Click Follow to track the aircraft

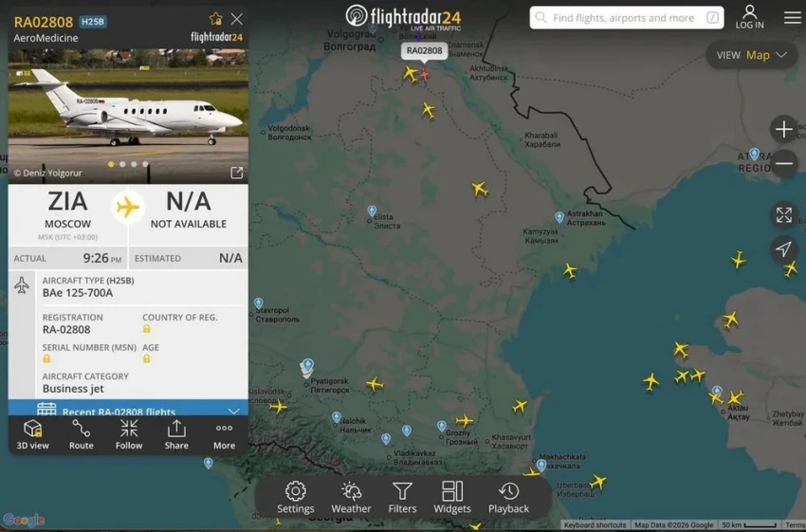coord(129,434)
